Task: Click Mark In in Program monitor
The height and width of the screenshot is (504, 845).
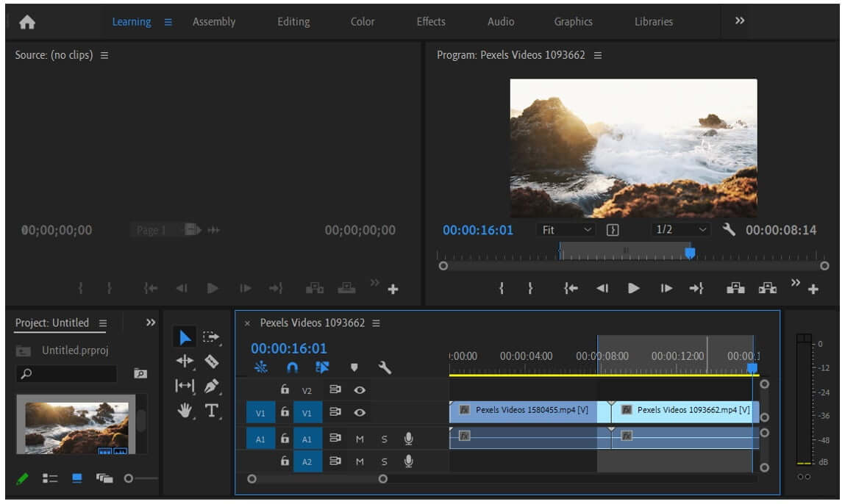Action: coord(501,289)
